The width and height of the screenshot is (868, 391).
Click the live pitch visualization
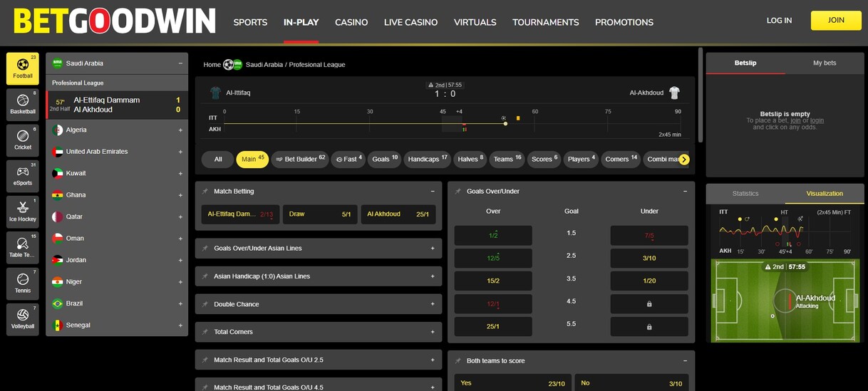point(785,301)
